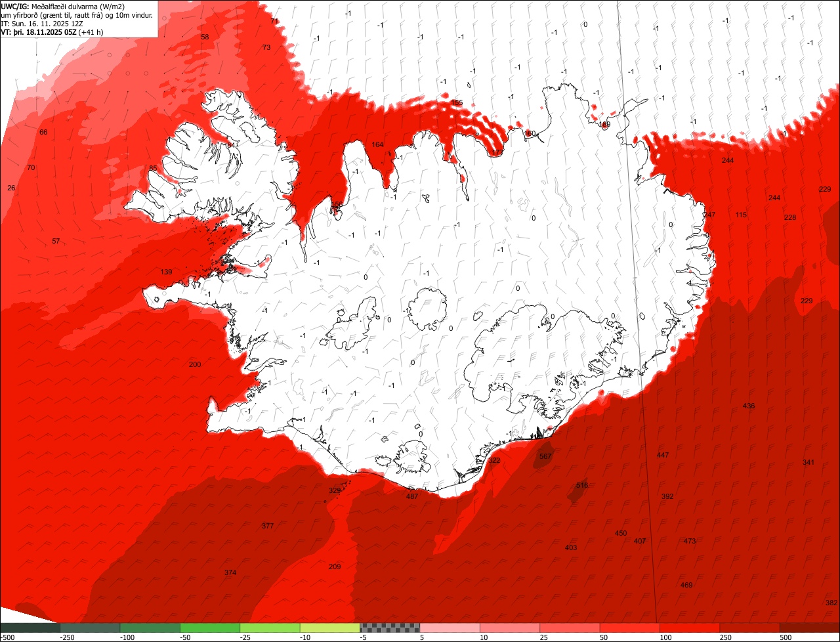This screenshot has height=642, width=840.
Task: Click the legend label -10
Action: click(305, 637)
